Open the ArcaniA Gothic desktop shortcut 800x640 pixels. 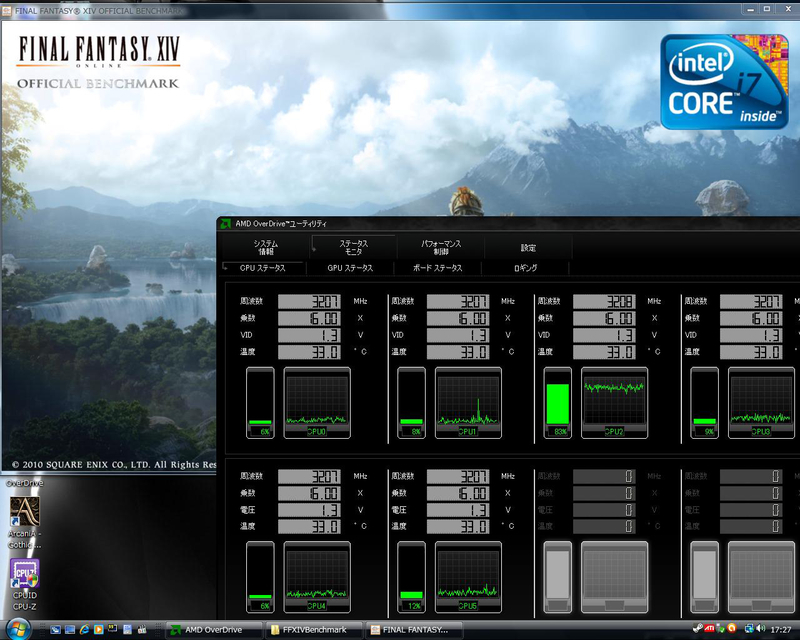(x=24, y=523)
